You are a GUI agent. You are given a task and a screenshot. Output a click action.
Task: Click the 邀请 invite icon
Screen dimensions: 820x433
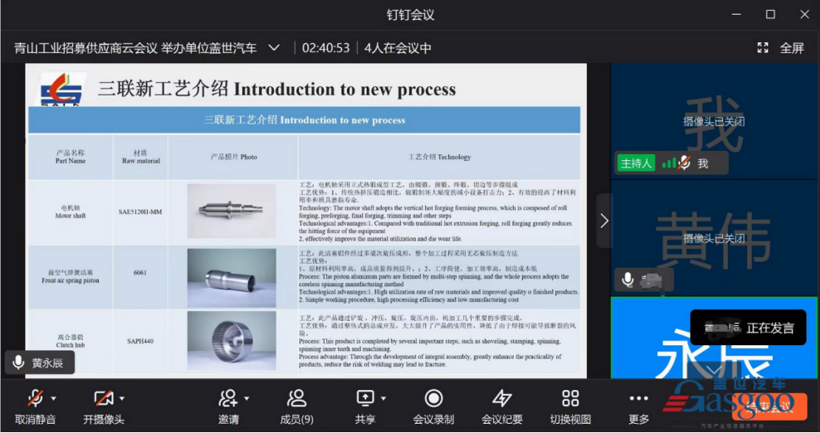pyautogui.click(x=228, y=399)
